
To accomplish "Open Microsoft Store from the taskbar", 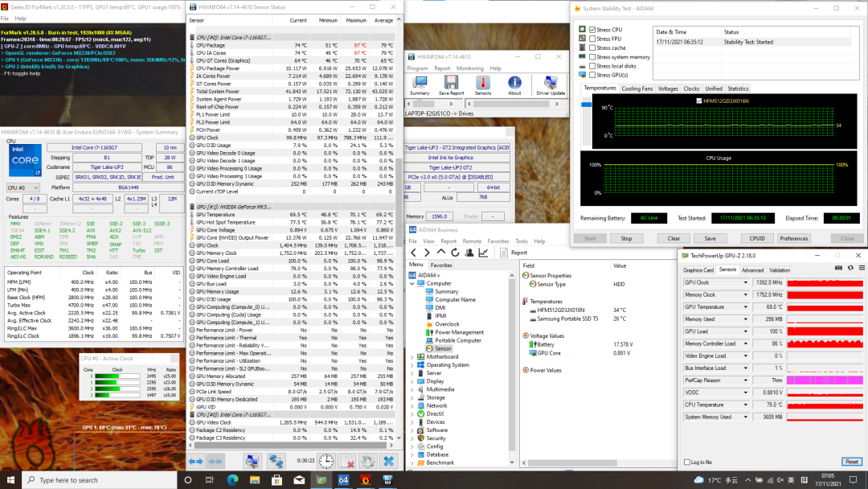I will coord(276,479).
